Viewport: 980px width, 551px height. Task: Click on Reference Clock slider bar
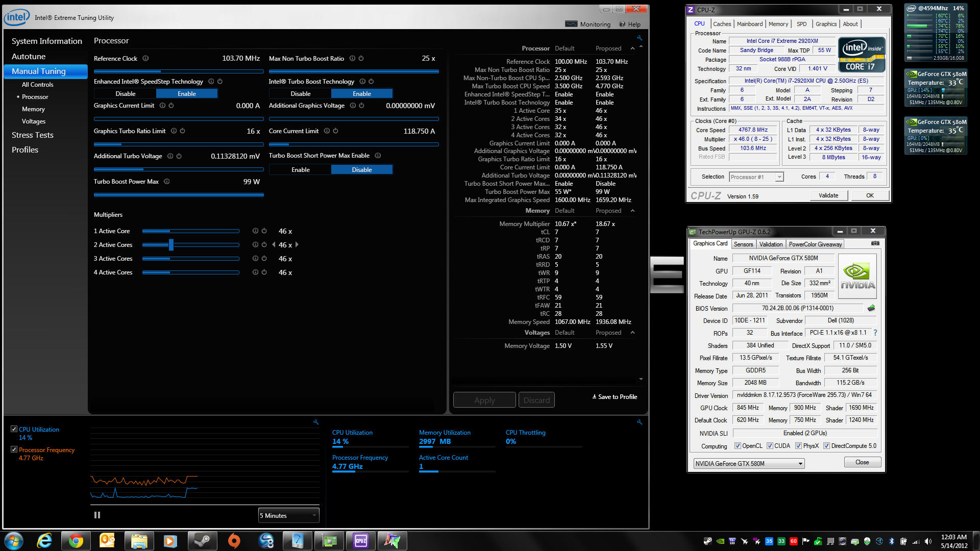point(179,71)
